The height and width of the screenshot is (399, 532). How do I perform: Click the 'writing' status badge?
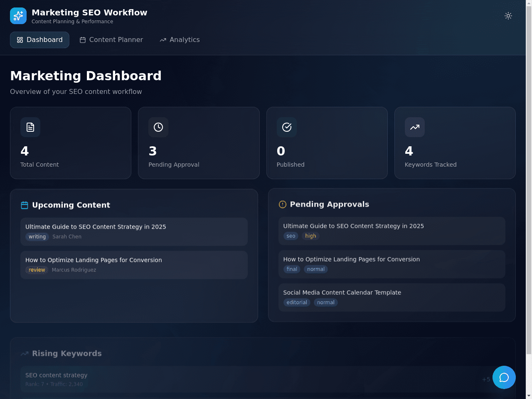click(37, 236)
